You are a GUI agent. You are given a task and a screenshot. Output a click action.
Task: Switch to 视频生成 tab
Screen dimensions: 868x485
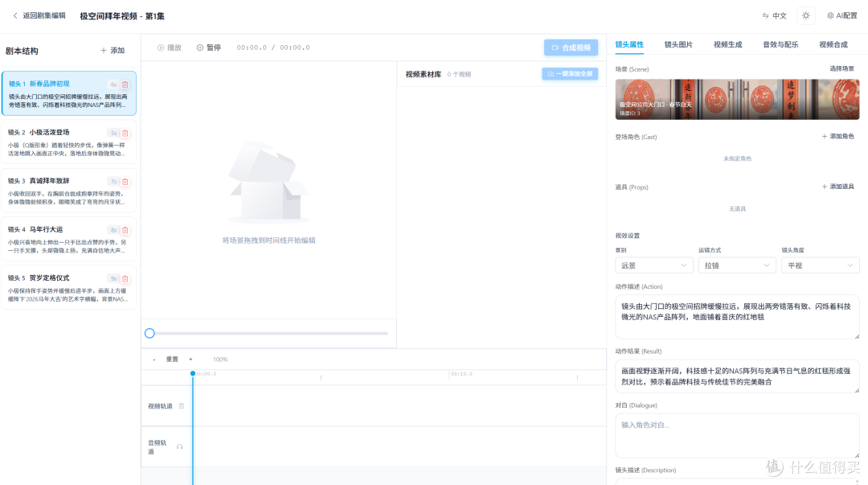point(727,44)
